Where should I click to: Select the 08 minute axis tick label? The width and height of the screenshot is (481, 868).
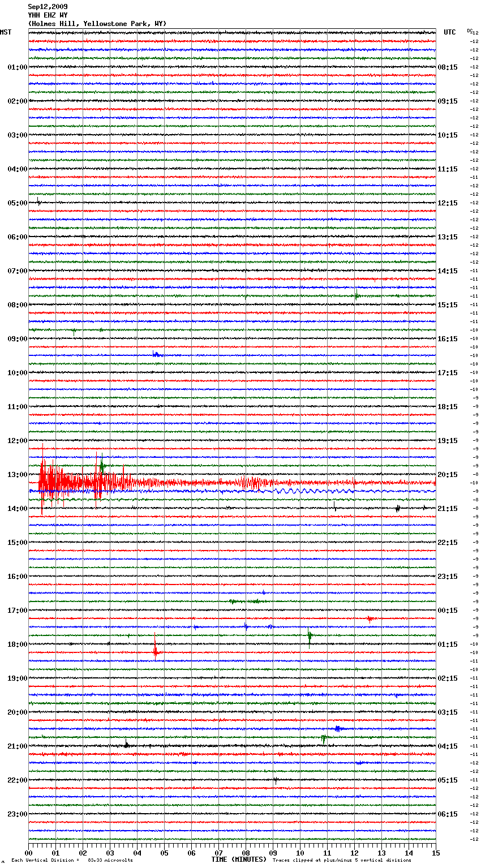pyautogui.click(x=246, y=853)
